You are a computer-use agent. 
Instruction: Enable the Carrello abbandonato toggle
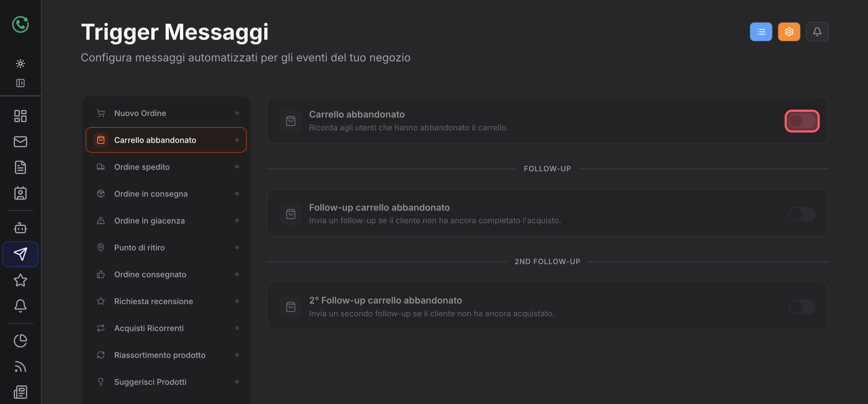802,121
